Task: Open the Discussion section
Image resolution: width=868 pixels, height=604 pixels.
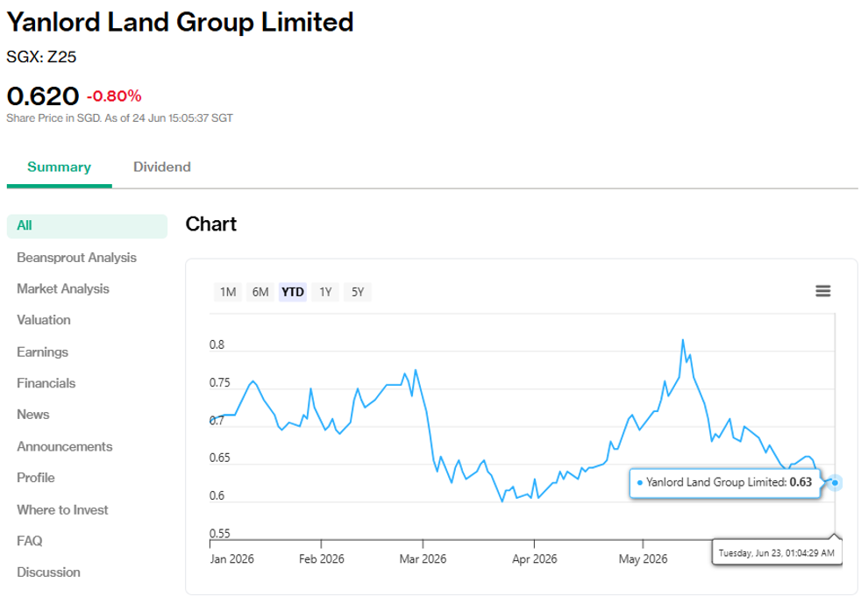Action: [49, 572]
